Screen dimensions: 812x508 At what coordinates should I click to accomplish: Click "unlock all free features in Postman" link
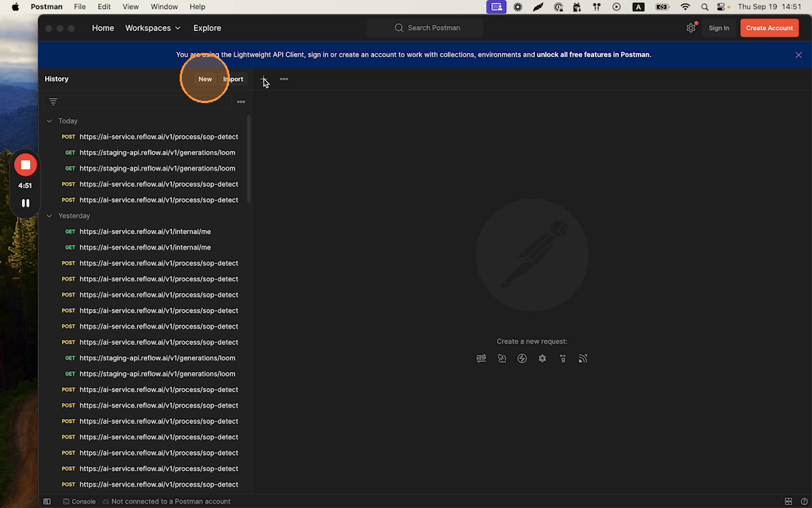pos(593,54)
